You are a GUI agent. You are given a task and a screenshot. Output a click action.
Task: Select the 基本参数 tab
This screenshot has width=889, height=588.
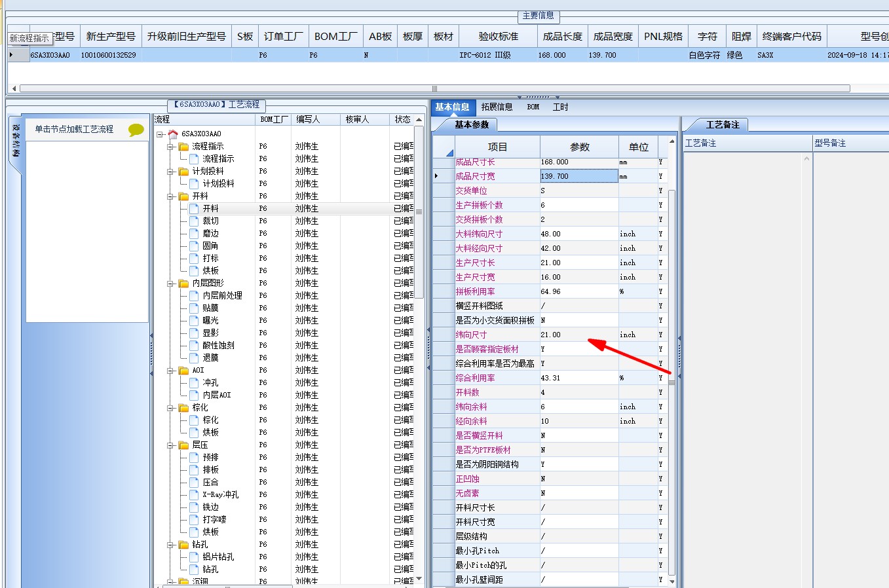pyautogui.click(x=471, y=124)
